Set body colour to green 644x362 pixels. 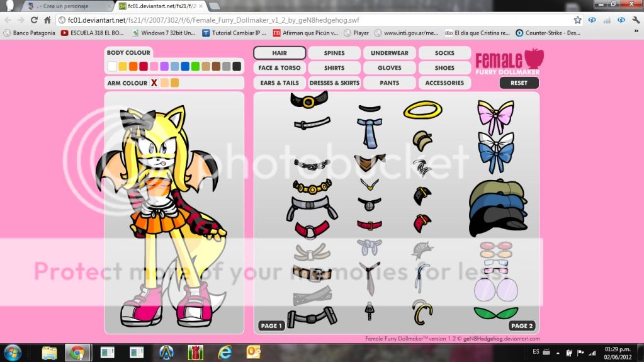tap(196, 66)
